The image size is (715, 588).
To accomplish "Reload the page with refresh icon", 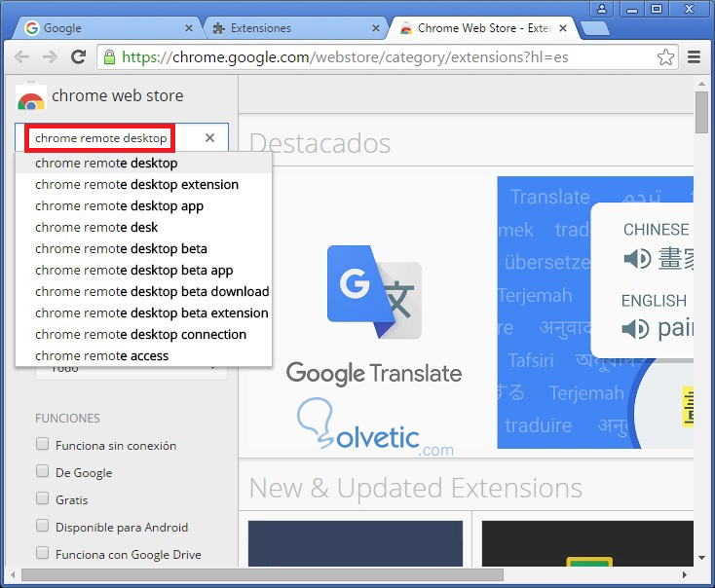I will [x=79, y=56].
